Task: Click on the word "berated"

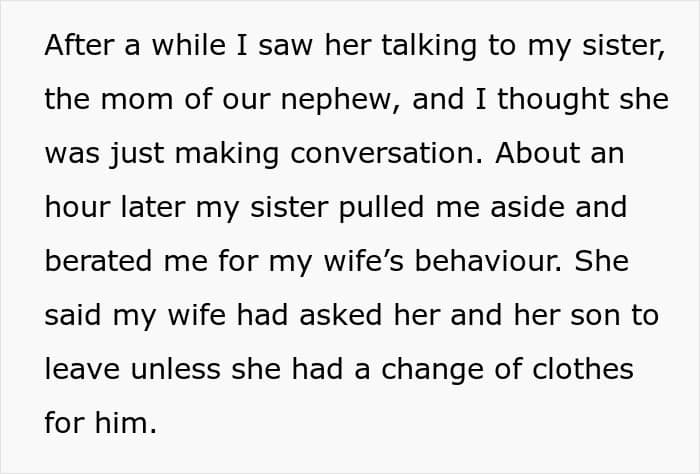Action: click(98, 261)
